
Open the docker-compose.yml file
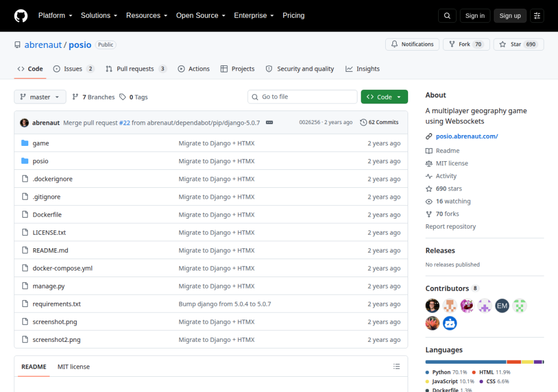[63, 268]
